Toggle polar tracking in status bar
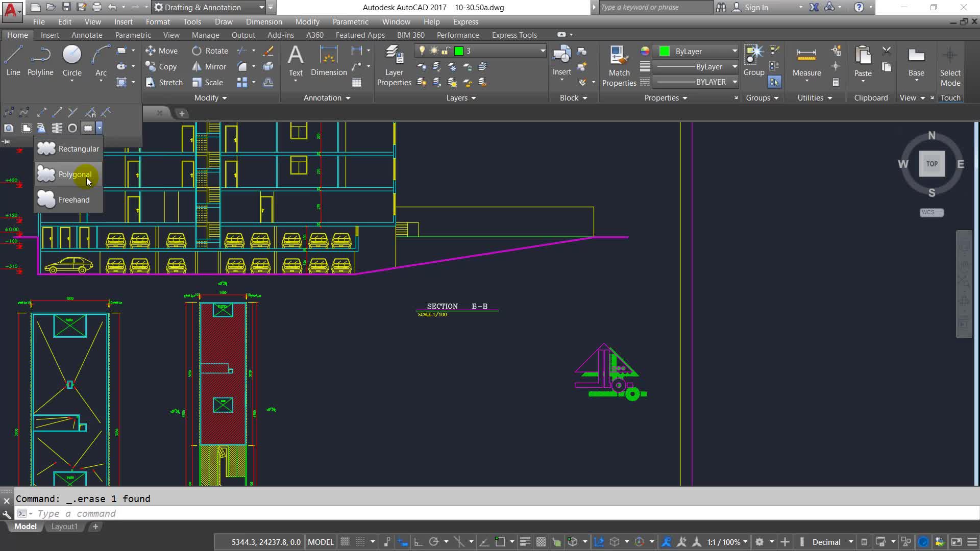Image resolution: width=980 pixels, height=551 pixels. click(x=434, y=542)
